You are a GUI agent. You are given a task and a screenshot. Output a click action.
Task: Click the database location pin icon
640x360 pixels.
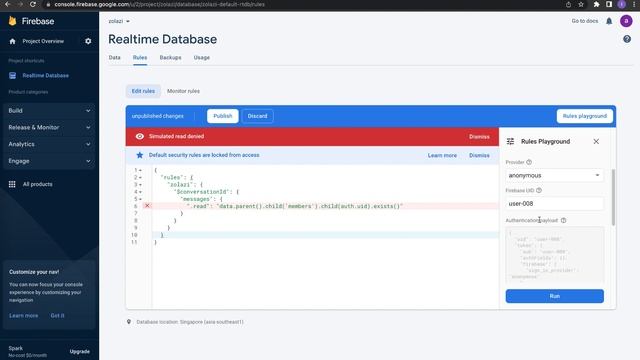coord(129,322)
